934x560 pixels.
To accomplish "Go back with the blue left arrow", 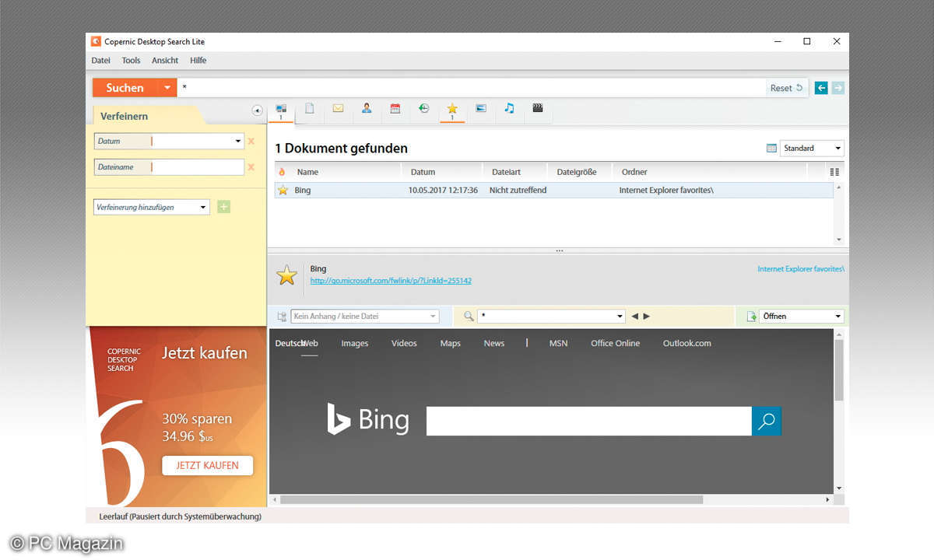I will (821, 88).
